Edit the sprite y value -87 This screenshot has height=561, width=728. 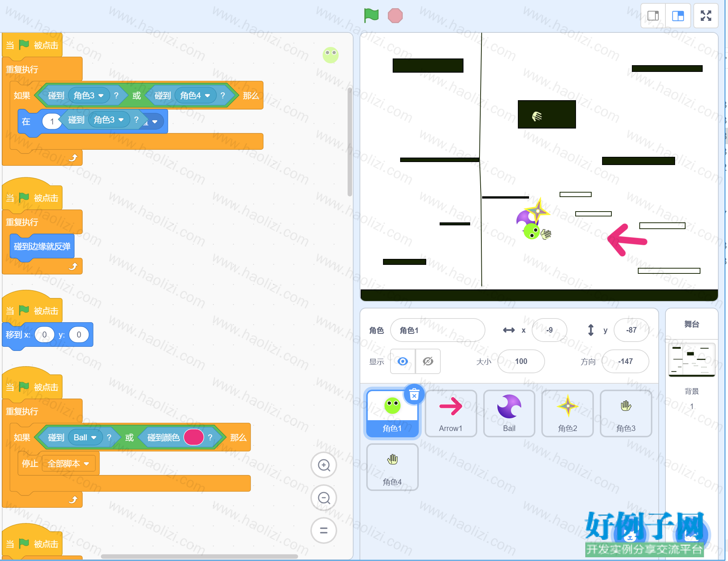pyautogui.click(x=631, y=330)
